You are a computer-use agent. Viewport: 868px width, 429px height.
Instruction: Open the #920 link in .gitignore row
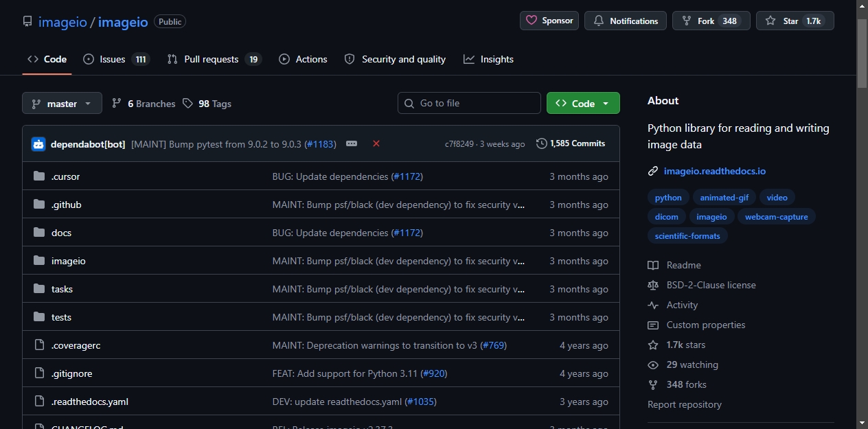434,373
